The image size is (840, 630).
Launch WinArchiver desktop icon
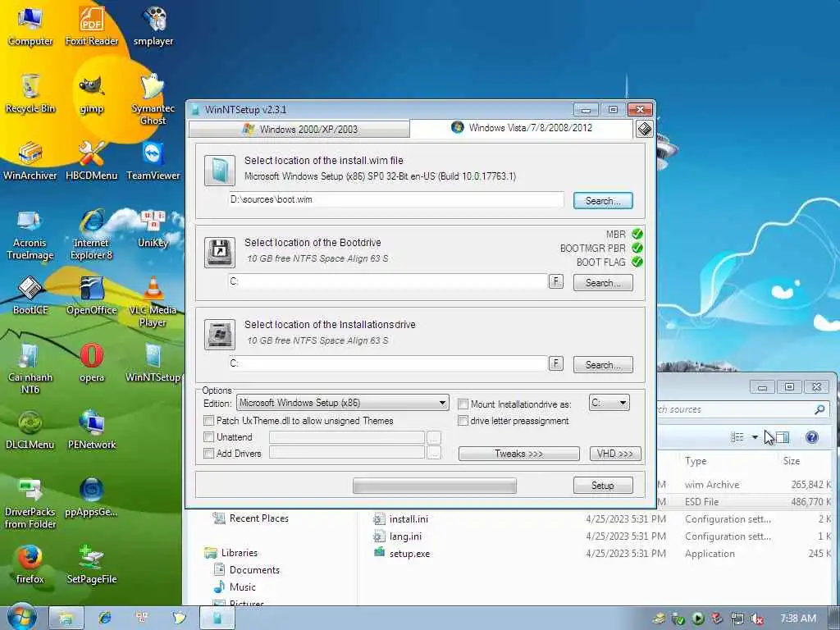point(30,161)
